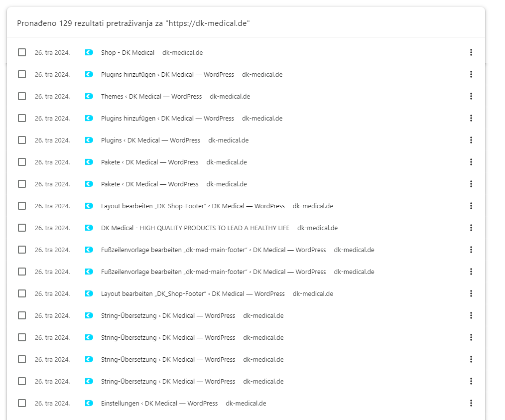Click favicon beside Plugins ‹ DK Medical entry
505x420 pixels.
point(89,140)
